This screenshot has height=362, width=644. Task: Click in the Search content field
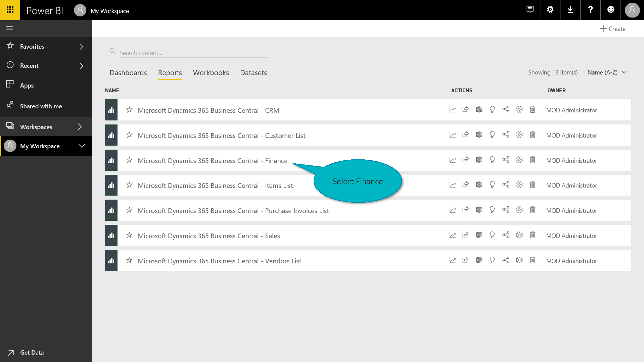coord(193,53)
